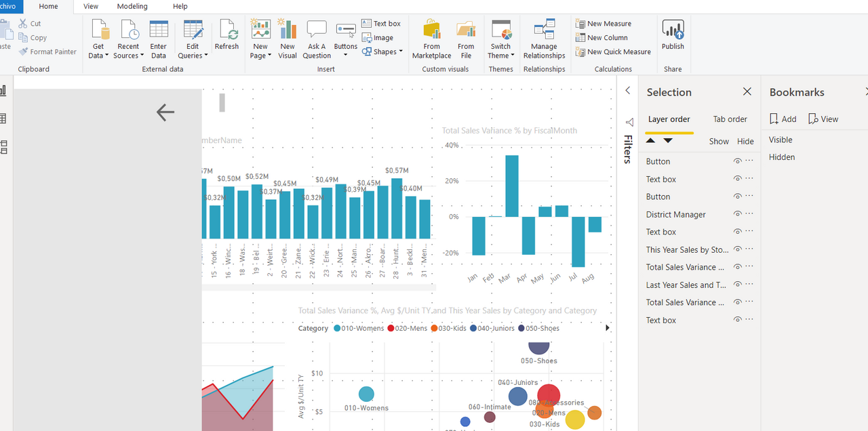Screen dimensions: 868x431
Task: Open Ask A Question
Action: (x=316, y=35)
